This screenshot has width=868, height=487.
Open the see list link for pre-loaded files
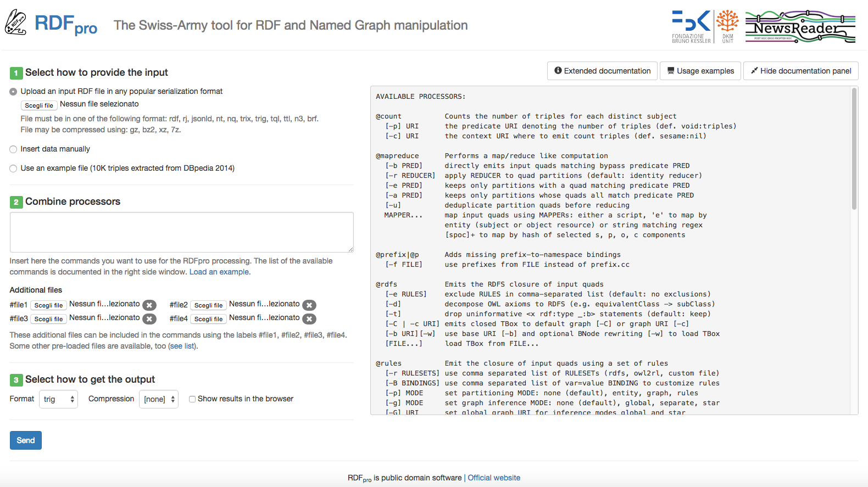(182, 346)
